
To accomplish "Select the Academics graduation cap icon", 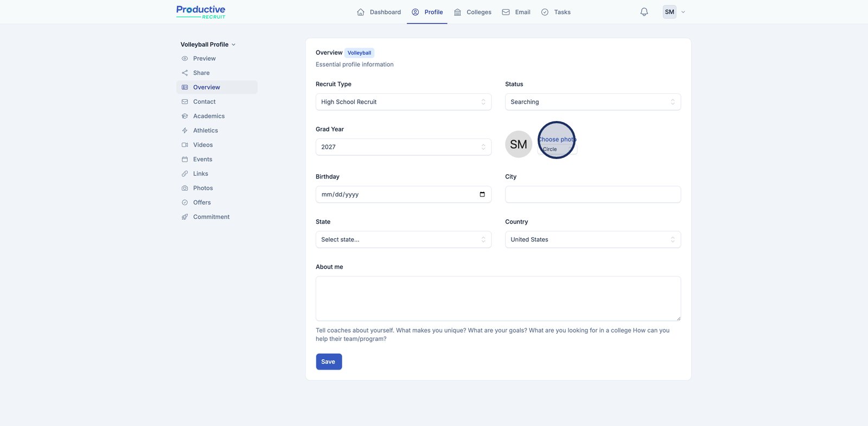I will pos(185,116).
